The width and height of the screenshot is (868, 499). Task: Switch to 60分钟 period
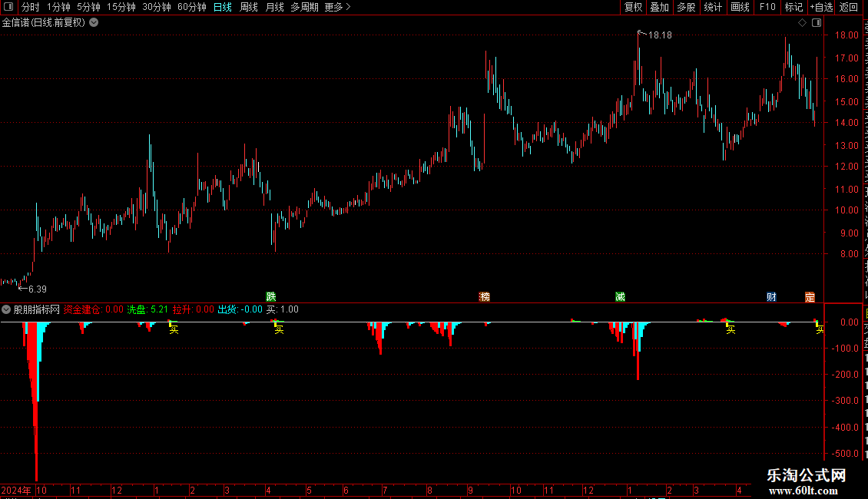192,7
